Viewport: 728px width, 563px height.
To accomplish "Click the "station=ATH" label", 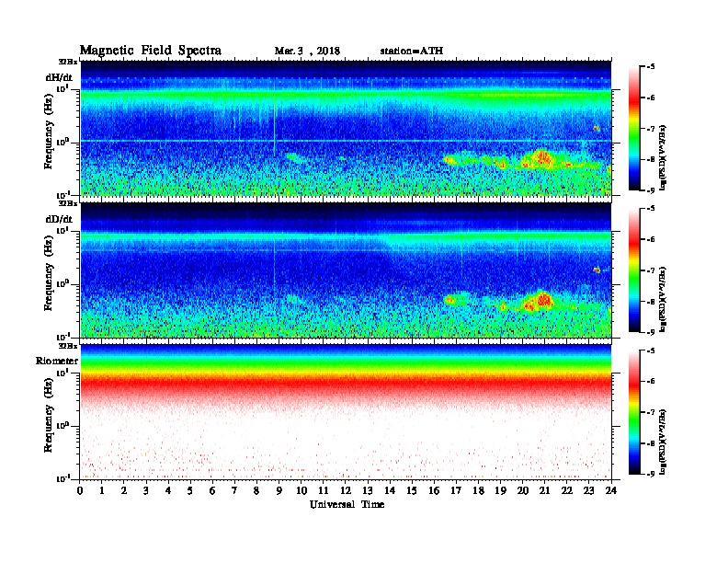I will pos(412,52).
